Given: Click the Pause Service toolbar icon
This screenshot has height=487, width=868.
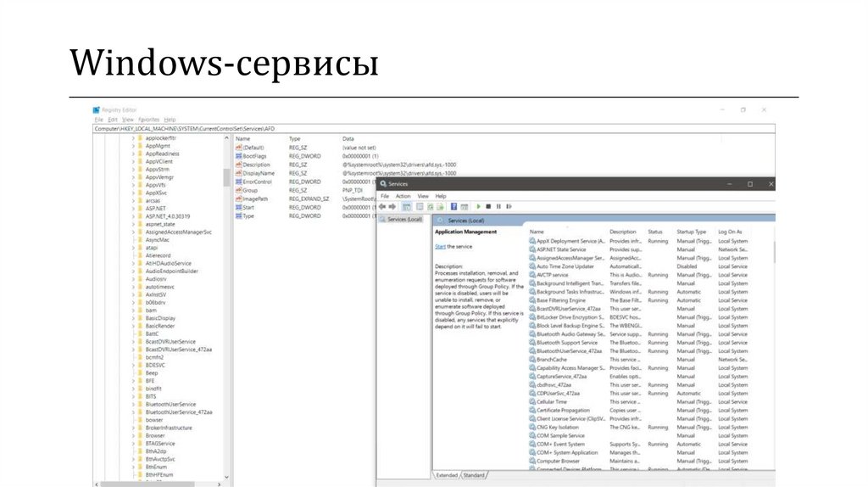Looking at the screenshot, I should 498,206.
